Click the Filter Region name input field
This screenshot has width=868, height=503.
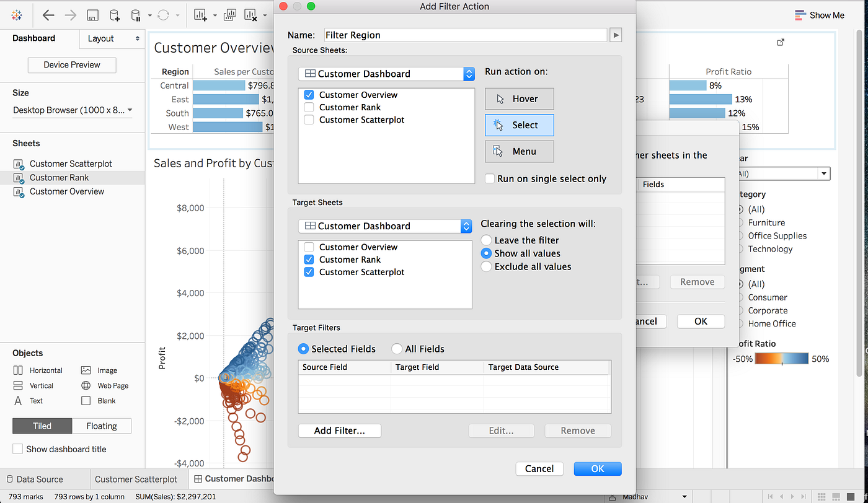[465, 35]
